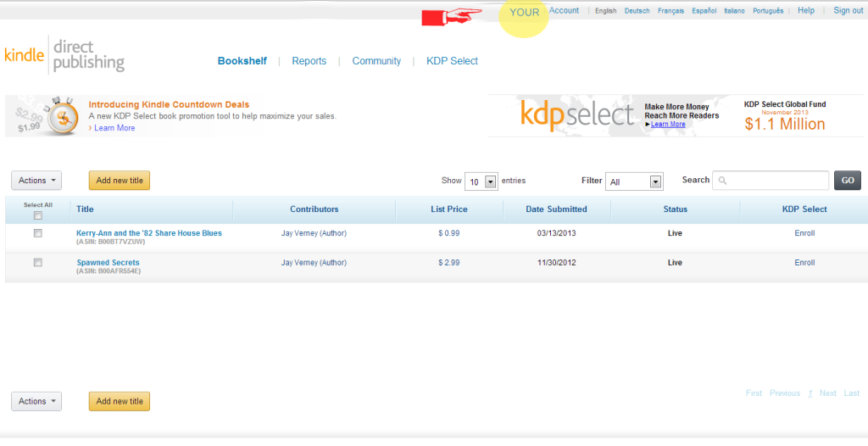This screenshot has height=446, width=868.
Task: Click Live status for Kerry-Ann and the '82 Share House Blues
Action: (x=675, y=233)
